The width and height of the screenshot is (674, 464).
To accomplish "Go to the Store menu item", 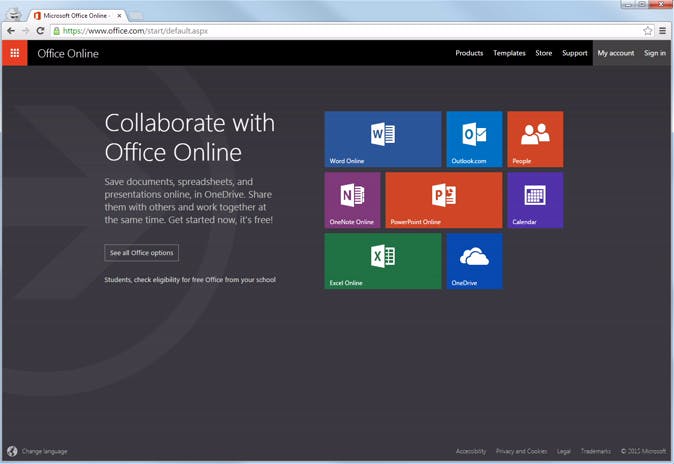I will (x=543, y=53).
